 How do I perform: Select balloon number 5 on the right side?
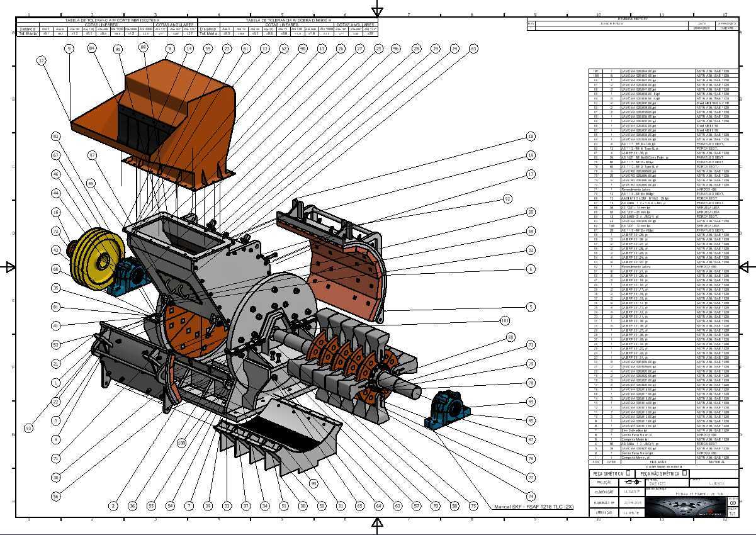pyautogui.click(x=531, y=307)
